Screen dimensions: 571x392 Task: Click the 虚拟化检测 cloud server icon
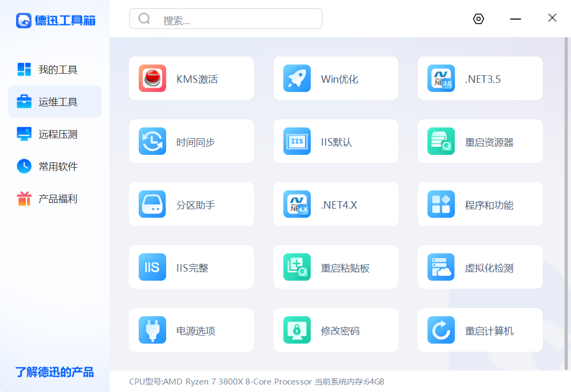(441, 267)
